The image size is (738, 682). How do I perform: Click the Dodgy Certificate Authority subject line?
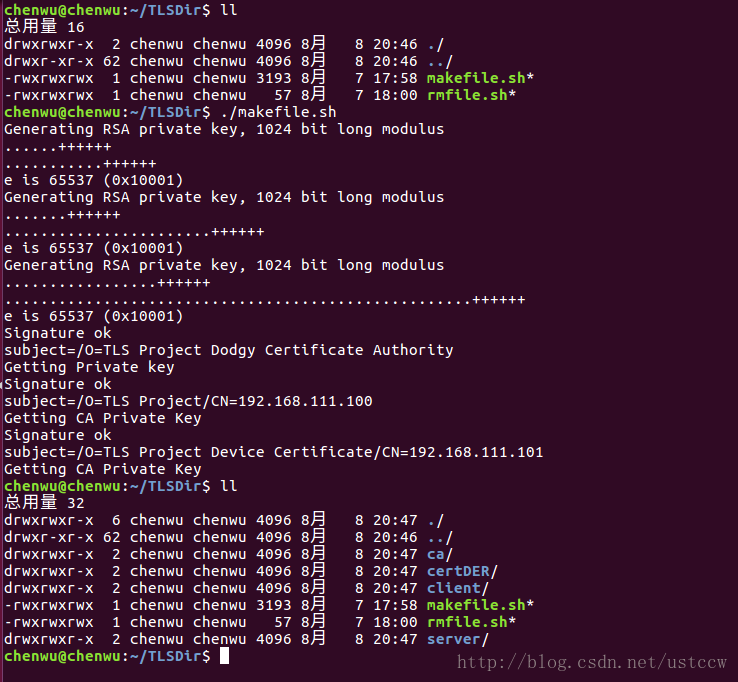[x=228, y=350]
